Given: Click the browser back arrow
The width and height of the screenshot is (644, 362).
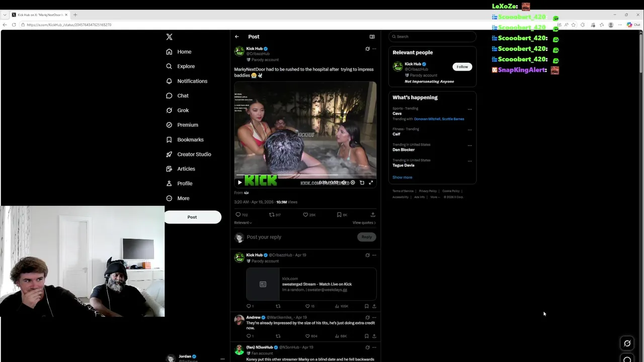Looking at the screenshot, I should [x=5, y=25].
